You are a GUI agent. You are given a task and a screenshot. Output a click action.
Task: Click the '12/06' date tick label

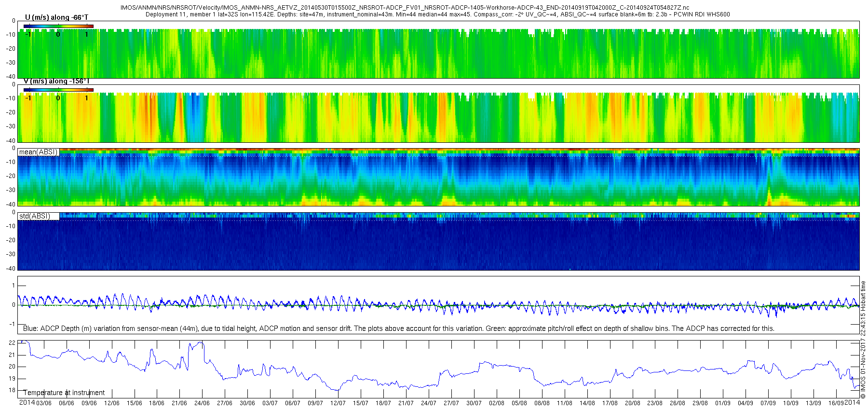pyautogui.click(x=112, y=403)
